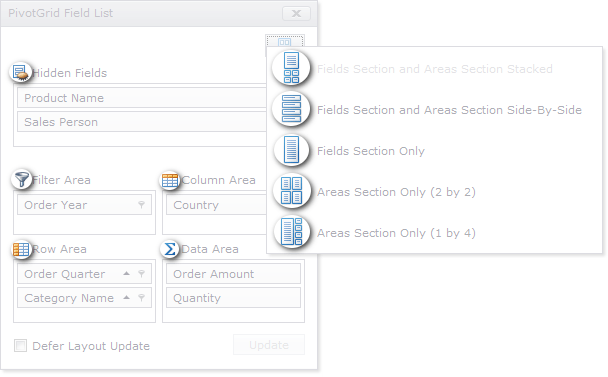Open filter for Order Quarter field
The height and width of the screenshot is (377, 608).
142,273
